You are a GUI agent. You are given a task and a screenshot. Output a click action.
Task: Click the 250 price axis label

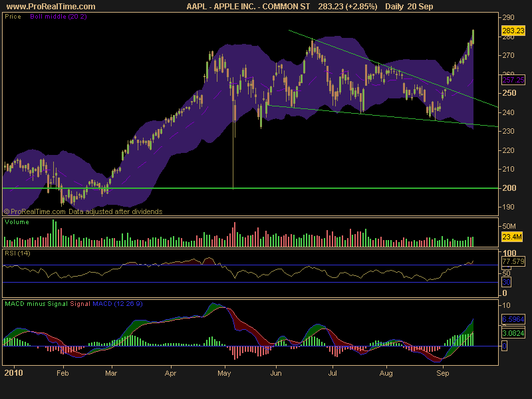509,93
